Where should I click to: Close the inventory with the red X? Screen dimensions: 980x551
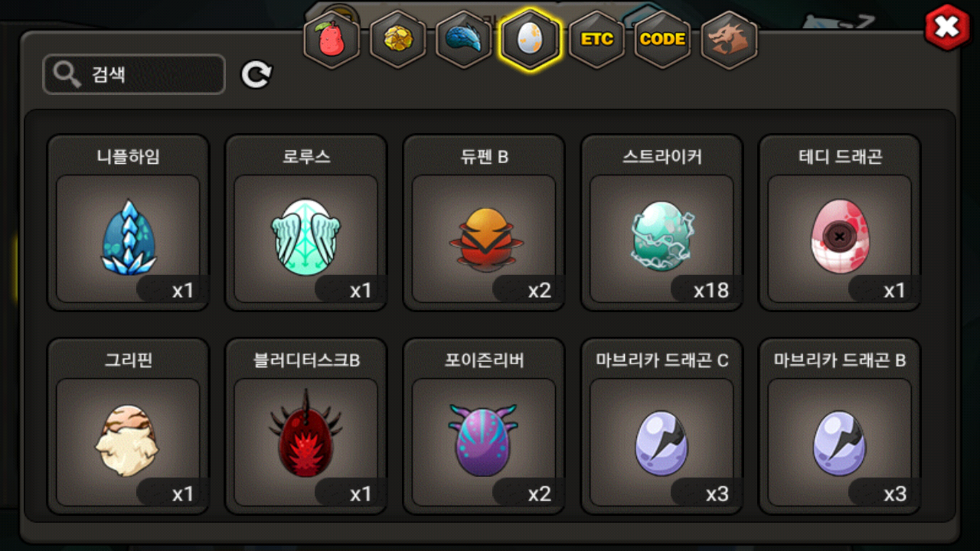click(x=947, y=27)
